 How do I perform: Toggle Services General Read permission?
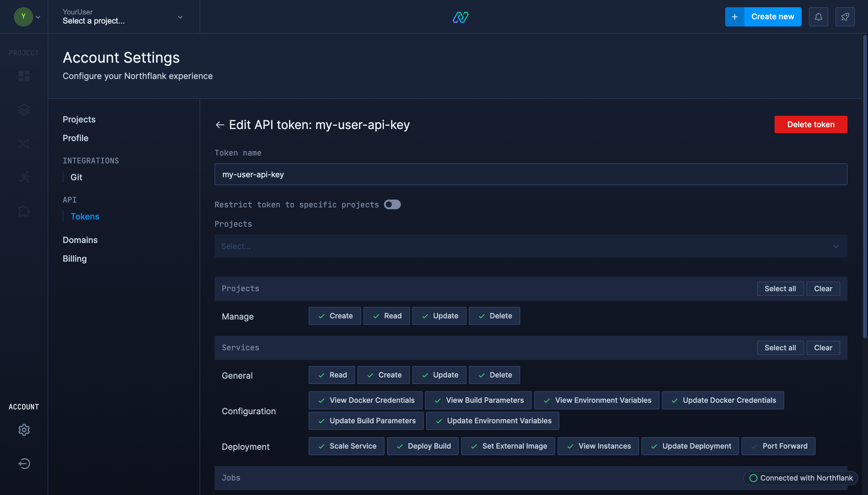[x=331, y=375]
